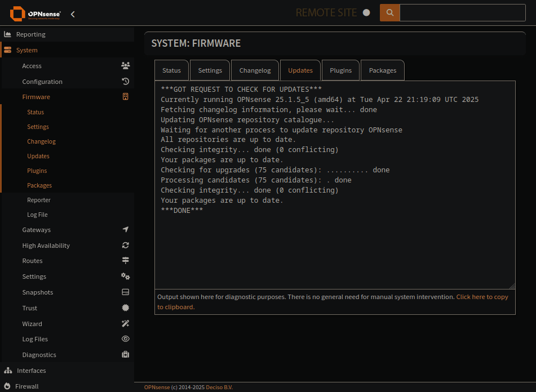Click the Reporting chart icon

click(x=7, y=34)
